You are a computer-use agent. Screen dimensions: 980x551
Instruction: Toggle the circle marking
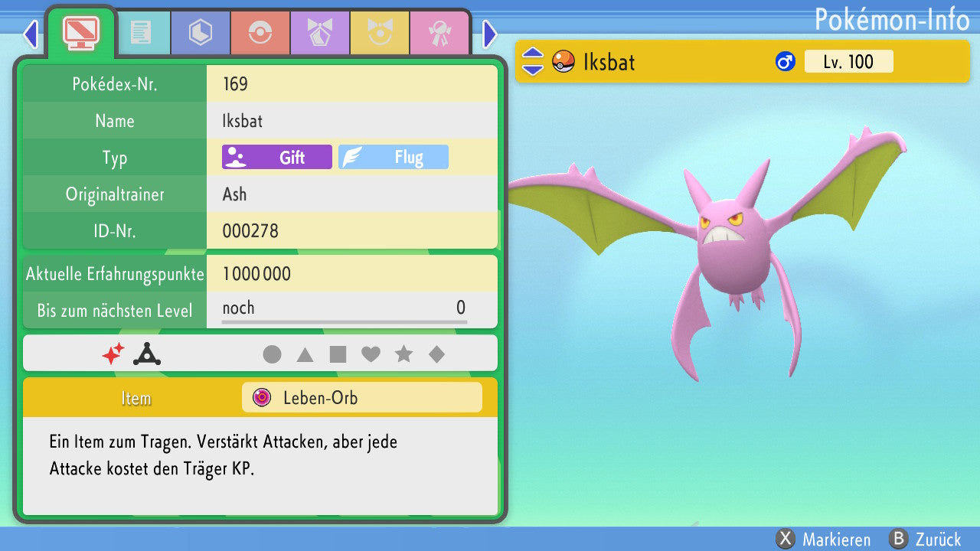click(272, 354)
